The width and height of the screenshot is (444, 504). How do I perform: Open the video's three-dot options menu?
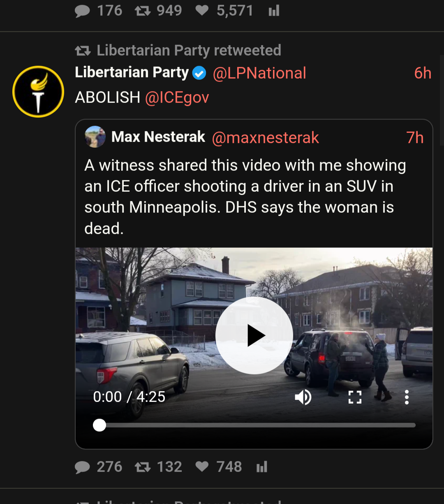(x=407, y=397)
